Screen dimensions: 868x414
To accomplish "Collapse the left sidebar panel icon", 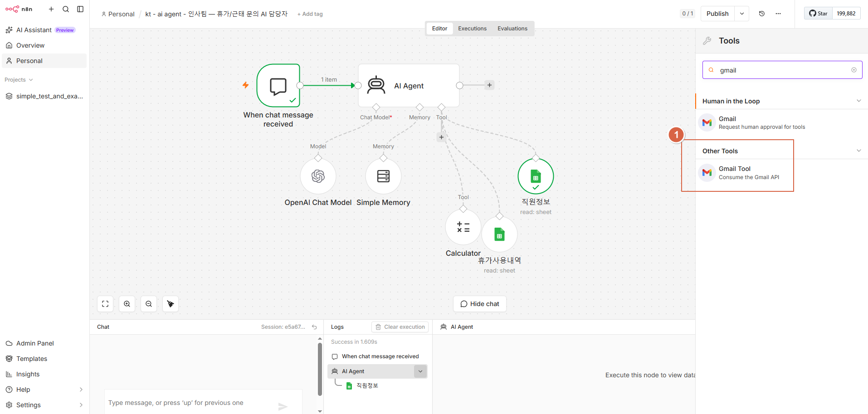I will tap(80, 9).
